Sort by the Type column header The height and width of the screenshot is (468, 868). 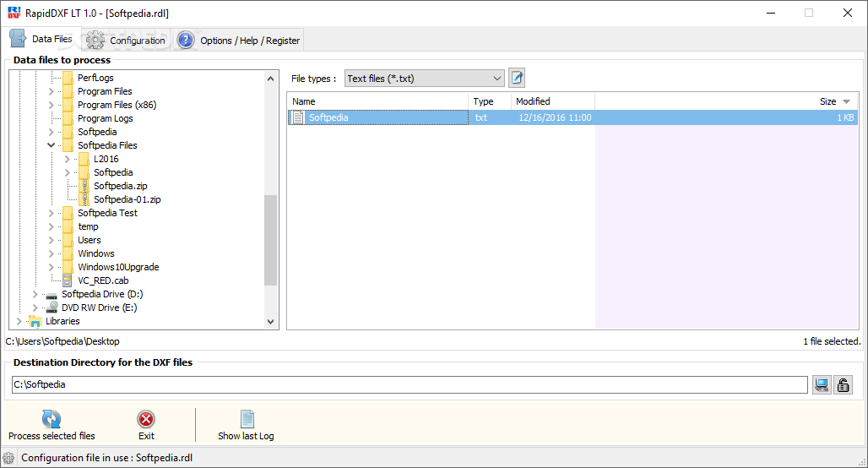click(x=490, y=101)
